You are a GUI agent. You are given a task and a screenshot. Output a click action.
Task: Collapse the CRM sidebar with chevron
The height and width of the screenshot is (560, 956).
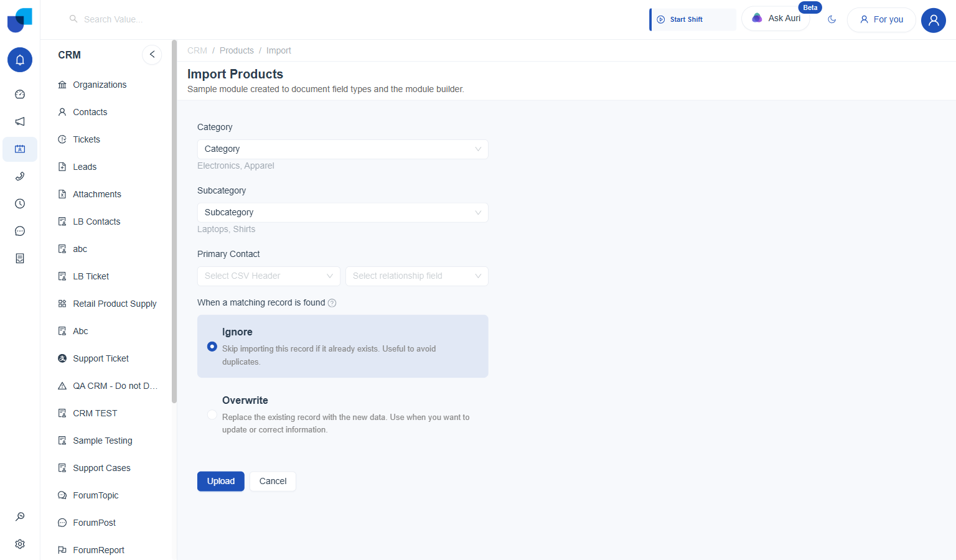[152, 55]
